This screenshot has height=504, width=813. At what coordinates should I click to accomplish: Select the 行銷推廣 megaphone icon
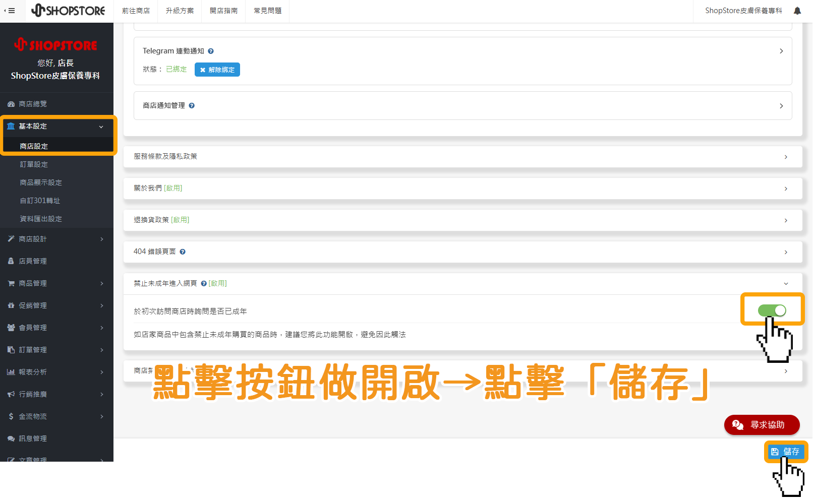pyautogui.click(x=11, y=394)
